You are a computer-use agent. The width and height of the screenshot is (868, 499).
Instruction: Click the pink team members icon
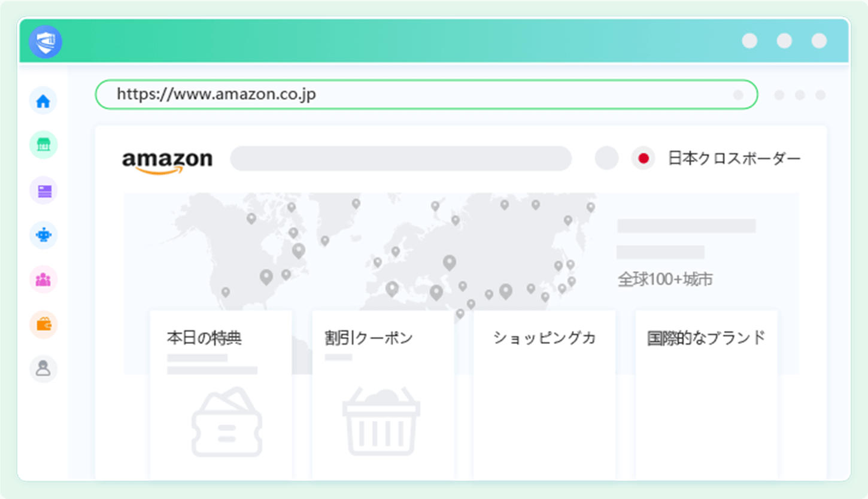click(43, 279)
